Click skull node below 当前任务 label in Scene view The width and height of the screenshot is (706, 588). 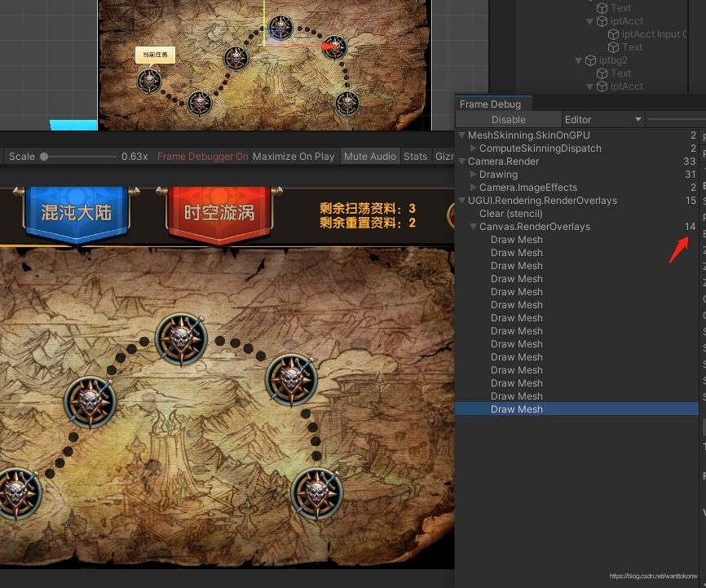149,81
